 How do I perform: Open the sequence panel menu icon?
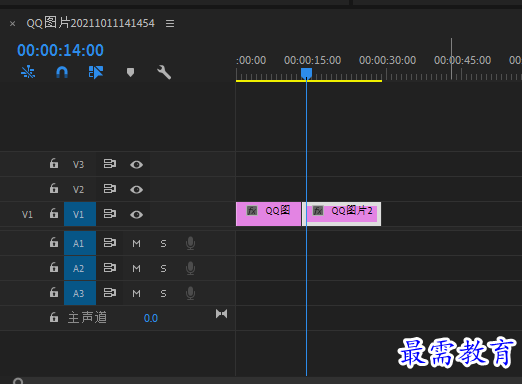coord(170,23)
